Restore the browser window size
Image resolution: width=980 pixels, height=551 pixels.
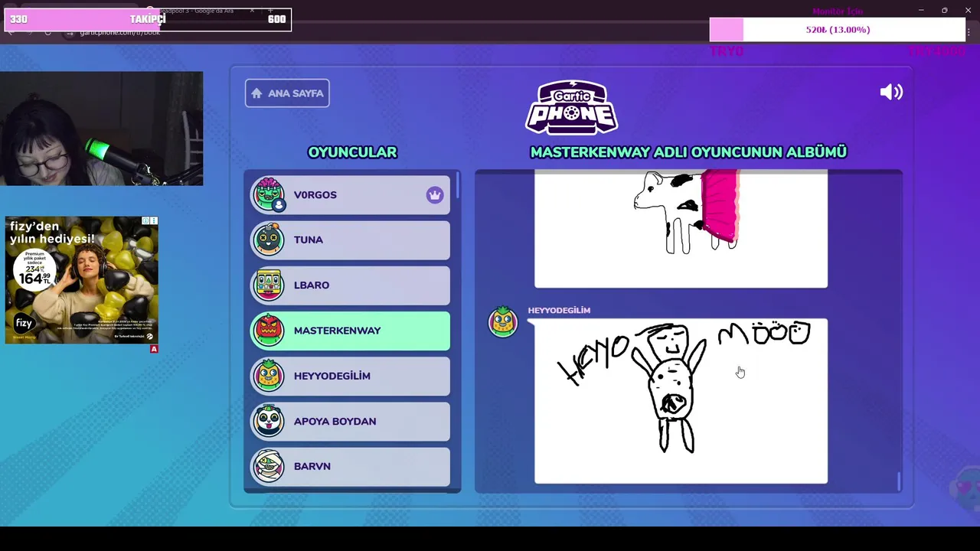pos(944,10)
